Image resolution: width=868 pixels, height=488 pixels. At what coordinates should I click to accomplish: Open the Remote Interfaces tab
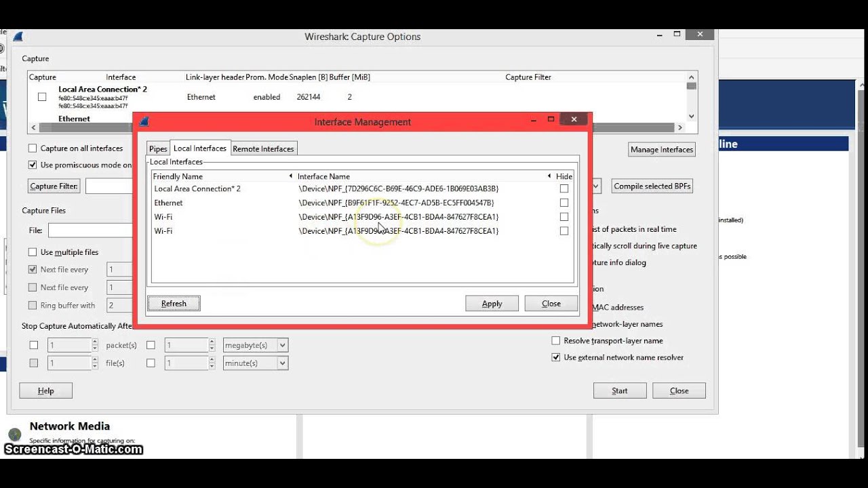[263, 148]
